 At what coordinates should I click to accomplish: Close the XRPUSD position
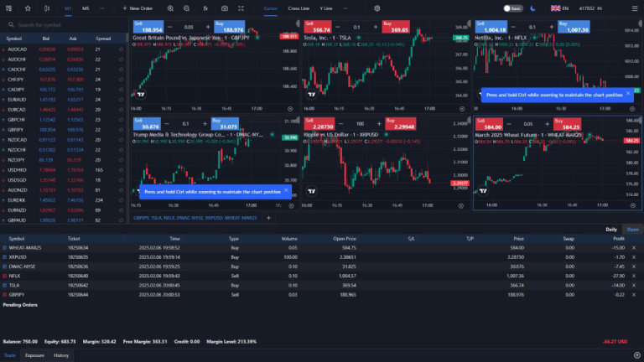pyautogui.click(x=634, y=257)
